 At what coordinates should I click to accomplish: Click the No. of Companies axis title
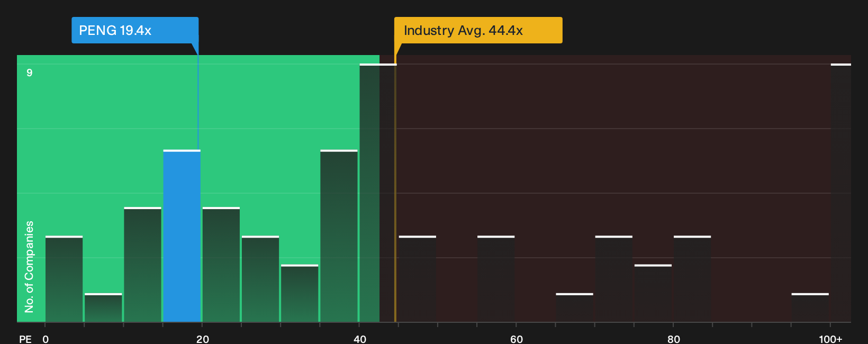pos(29,266)
